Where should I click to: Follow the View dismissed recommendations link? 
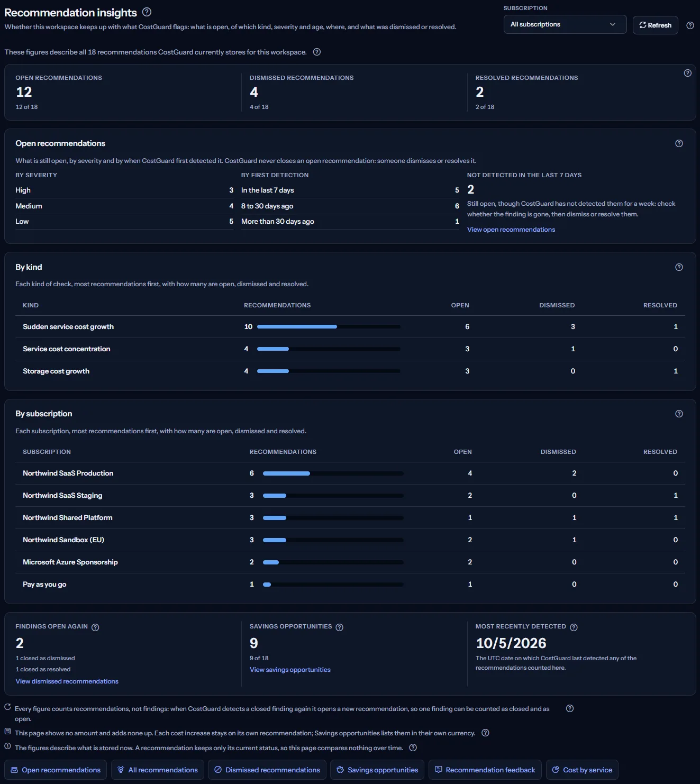[67, 681]
